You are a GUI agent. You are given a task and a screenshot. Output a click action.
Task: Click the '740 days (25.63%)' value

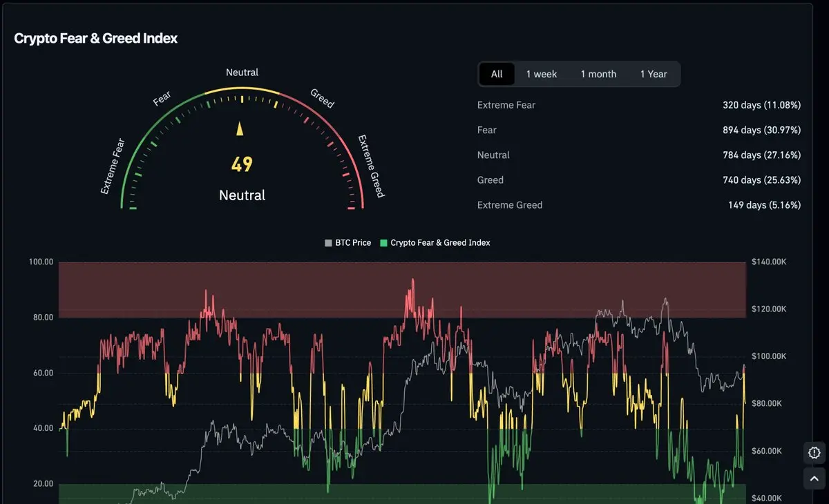762,180
